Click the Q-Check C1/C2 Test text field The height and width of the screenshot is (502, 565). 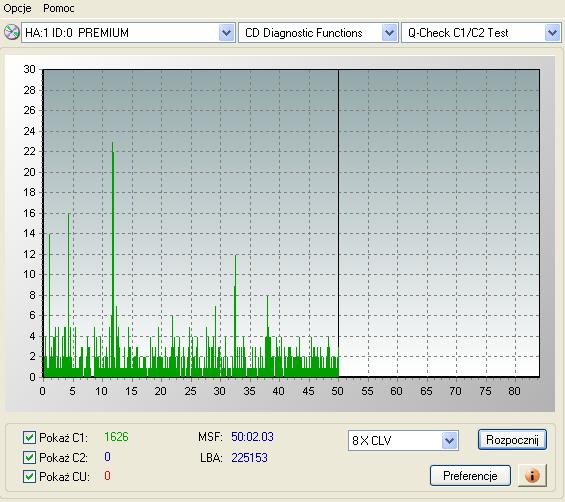473,33
